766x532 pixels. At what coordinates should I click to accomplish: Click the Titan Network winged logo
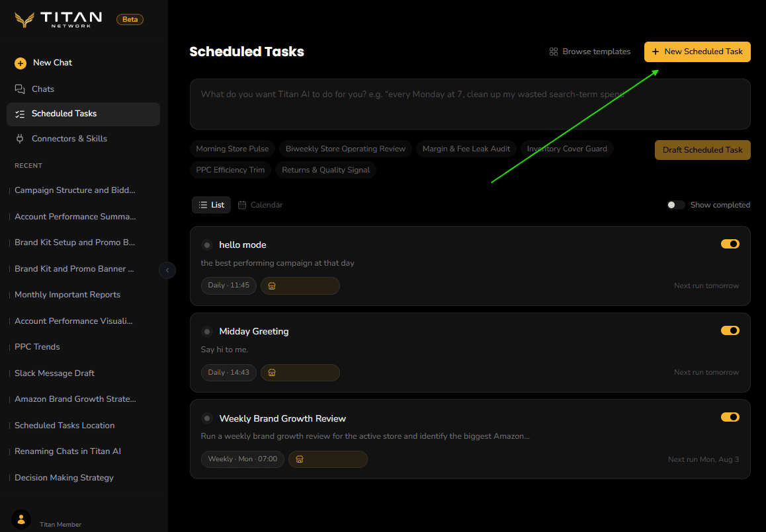(24, 20)
